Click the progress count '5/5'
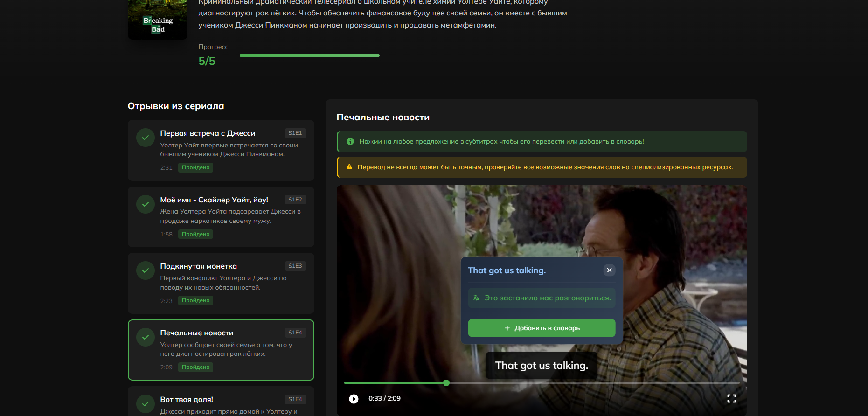868x416 pixels. click(207, 61)
